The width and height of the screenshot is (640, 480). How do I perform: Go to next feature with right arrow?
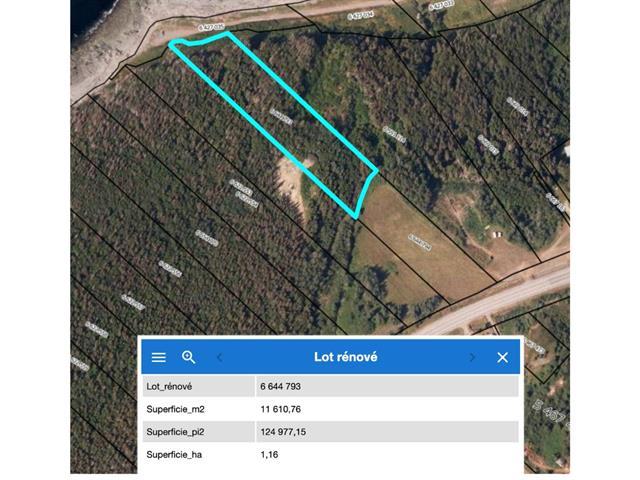click(473, 357)
